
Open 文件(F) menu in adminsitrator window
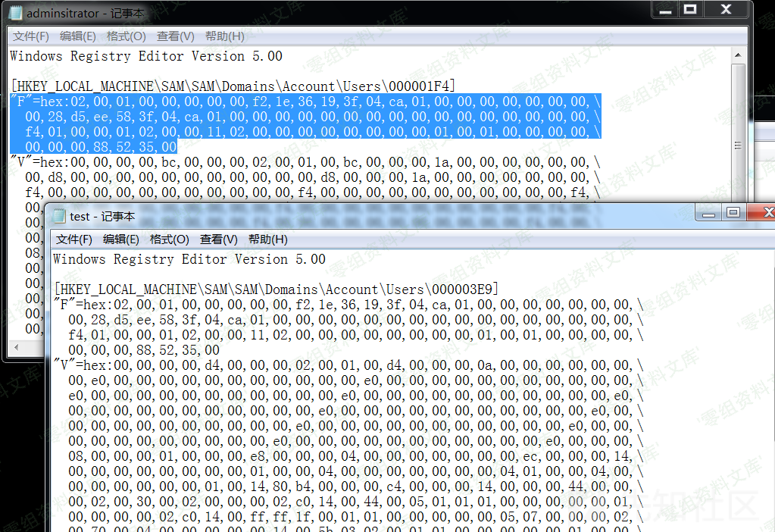[x=31, y=36]
